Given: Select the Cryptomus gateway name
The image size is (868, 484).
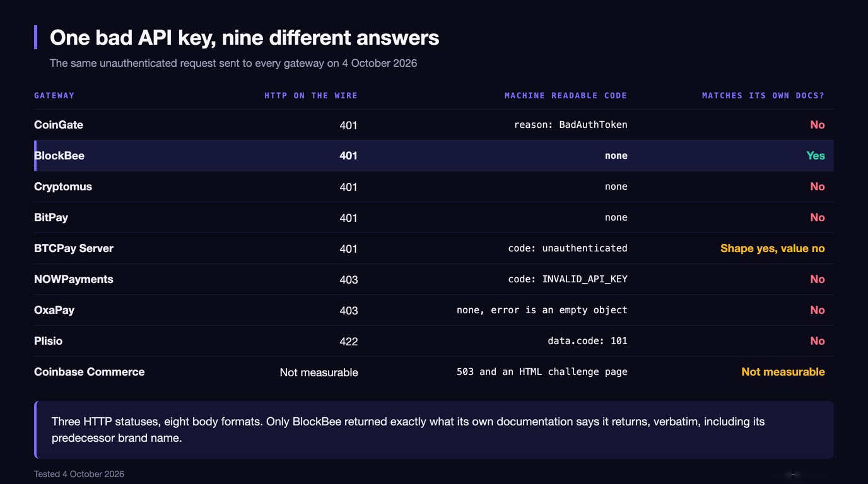Looking at the screenshot, I should point(63,187).
